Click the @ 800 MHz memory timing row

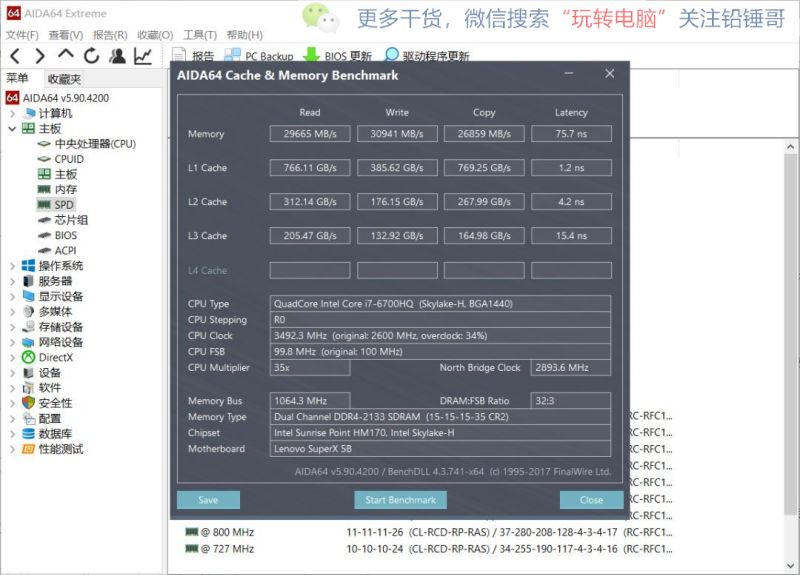coord(429,532)
